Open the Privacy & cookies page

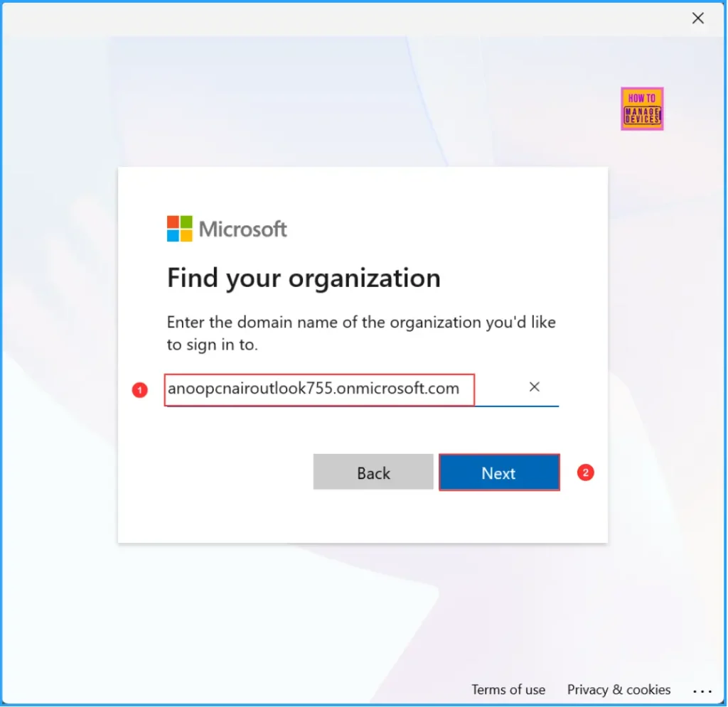(619, 689)
